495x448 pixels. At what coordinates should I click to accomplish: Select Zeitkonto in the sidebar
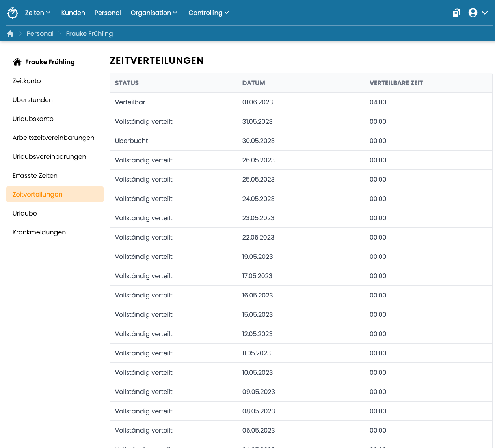27,81
